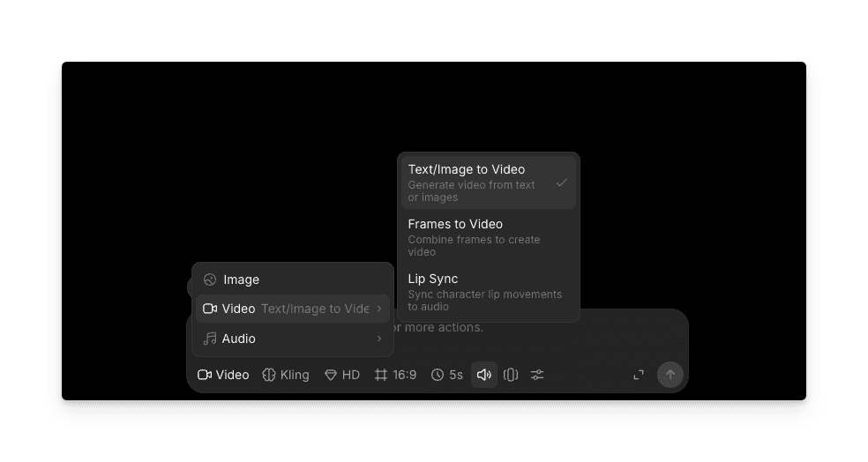Click the Video mode button in toolbar
Image resolution: width=868 pixels, height=462 pixels.
tap(223, 375)
